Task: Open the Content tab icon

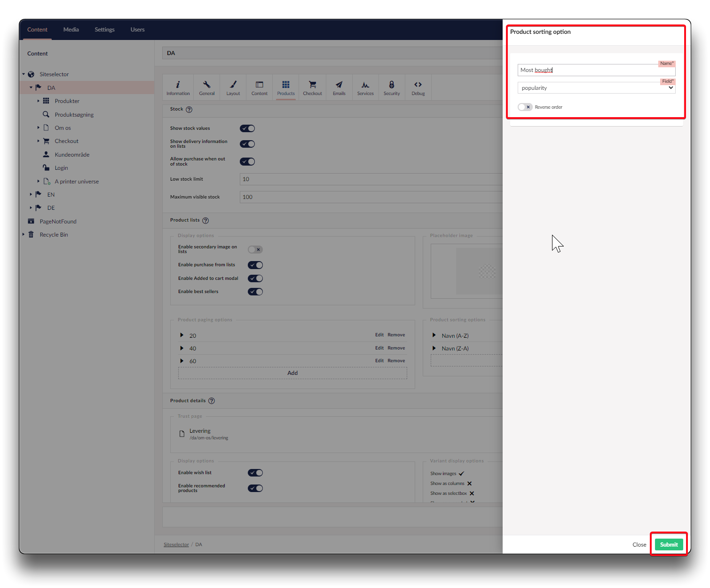Action: [x=260, y=87]
